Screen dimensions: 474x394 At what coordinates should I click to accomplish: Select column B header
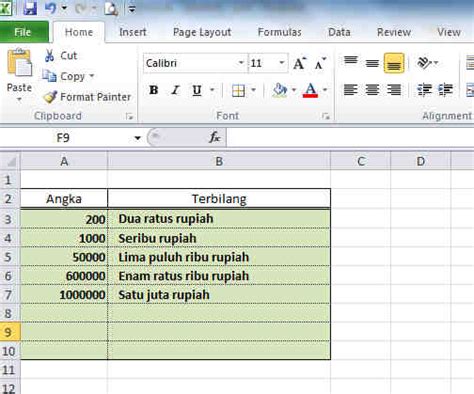click(219, 162)
